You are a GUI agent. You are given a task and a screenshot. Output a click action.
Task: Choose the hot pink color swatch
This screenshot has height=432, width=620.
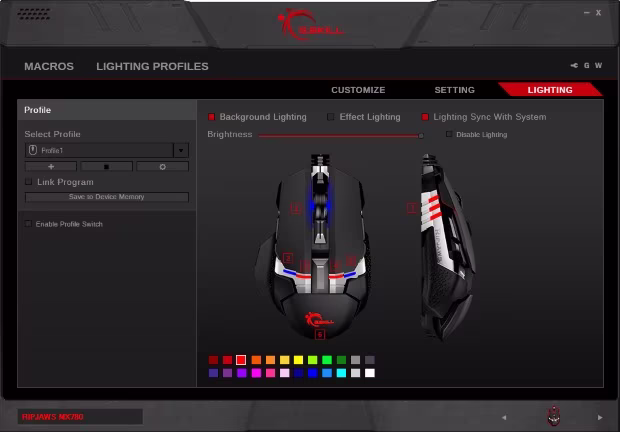(x=270, y=373)
